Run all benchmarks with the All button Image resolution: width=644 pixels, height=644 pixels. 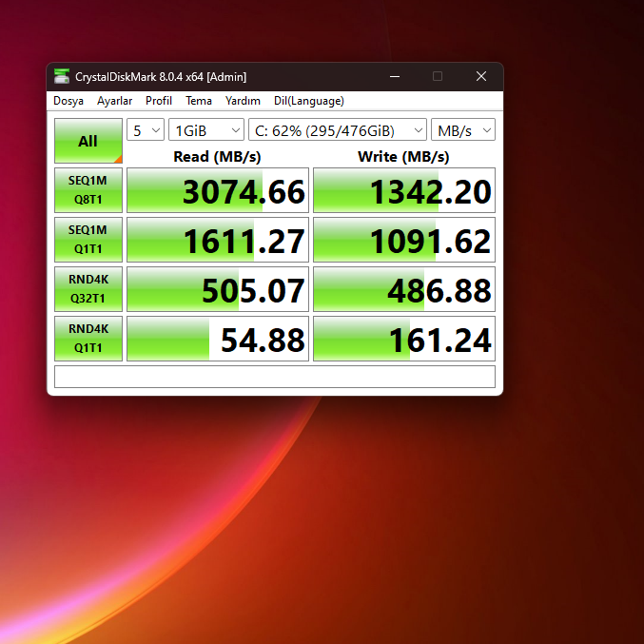[88, 141]
